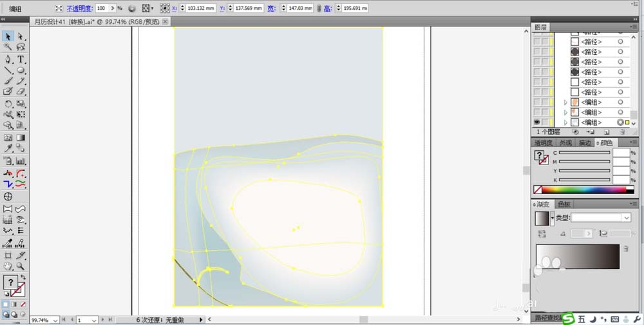Click the delete selection trash icon in Layers
The height and width of the screenshot is (325, 644).
pyautogui.click(x=622, y=132)
